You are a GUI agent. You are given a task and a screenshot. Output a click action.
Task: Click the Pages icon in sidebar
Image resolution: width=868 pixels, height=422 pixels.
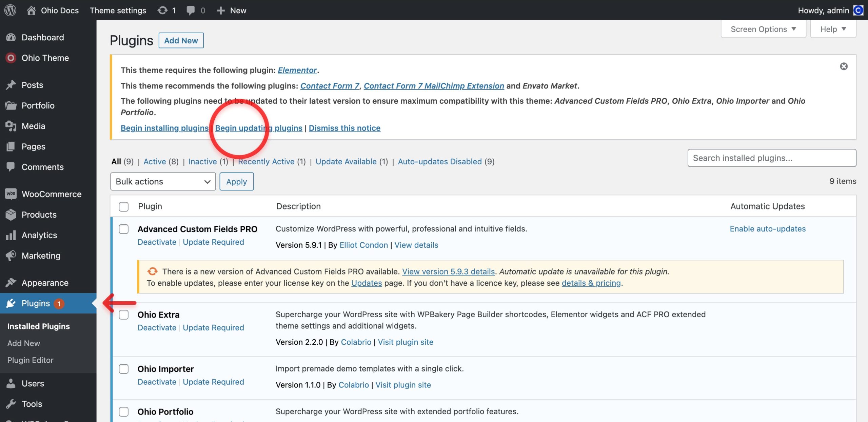(11, 146)
